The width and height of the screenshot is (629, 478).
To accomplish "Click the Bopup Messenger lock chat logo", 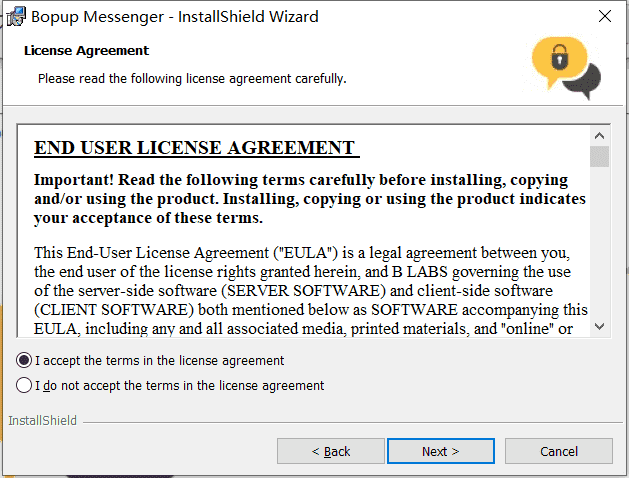I will tap(566, 67).
